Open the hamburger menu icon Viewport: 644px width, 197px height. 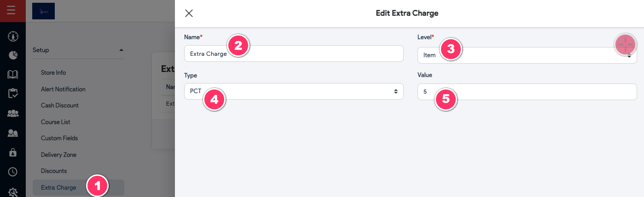[x=11, y=11]
